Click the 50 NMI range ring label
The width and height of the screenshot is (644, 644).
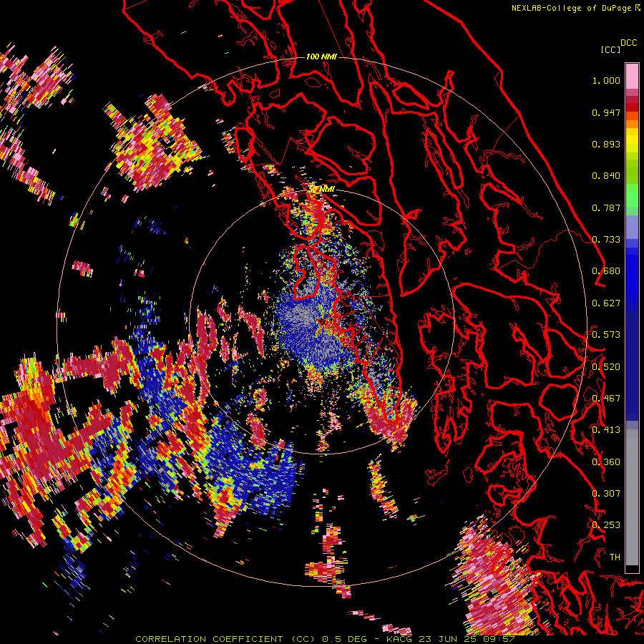pos(321,190)
